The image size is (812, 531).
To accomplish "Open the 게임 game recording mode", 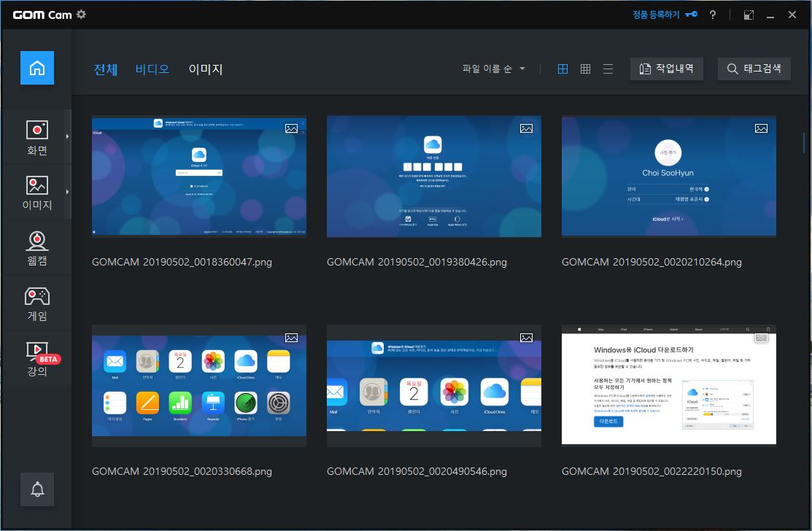I will (x=36, y=304).
